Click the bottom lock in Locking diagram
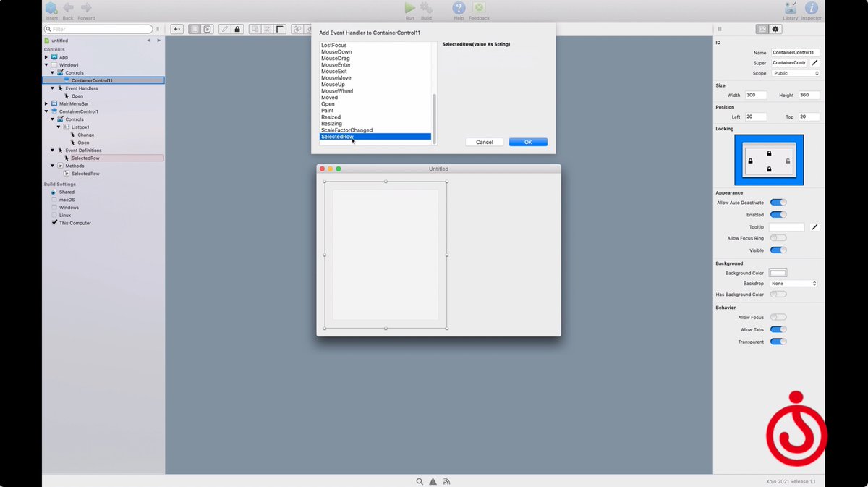Screen dimensions: 868x487 coord(769,169)
